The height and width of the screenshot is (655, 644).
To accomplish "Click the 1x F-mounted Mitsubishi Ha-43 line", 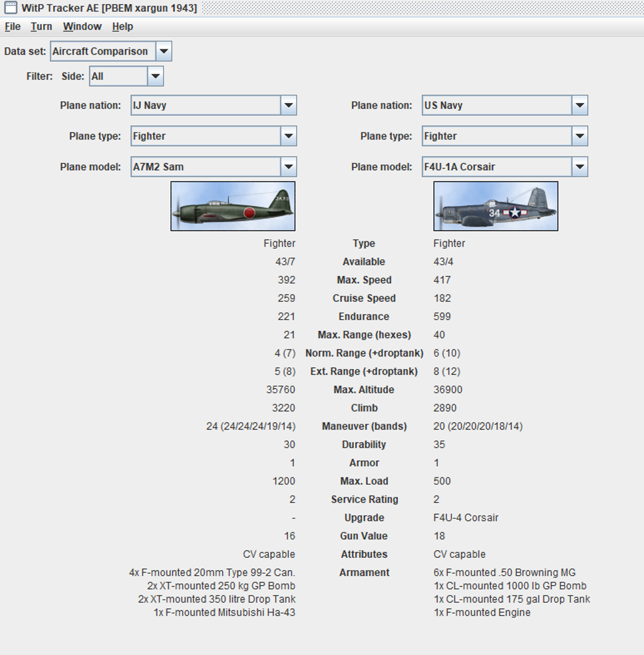I will 224,613.
